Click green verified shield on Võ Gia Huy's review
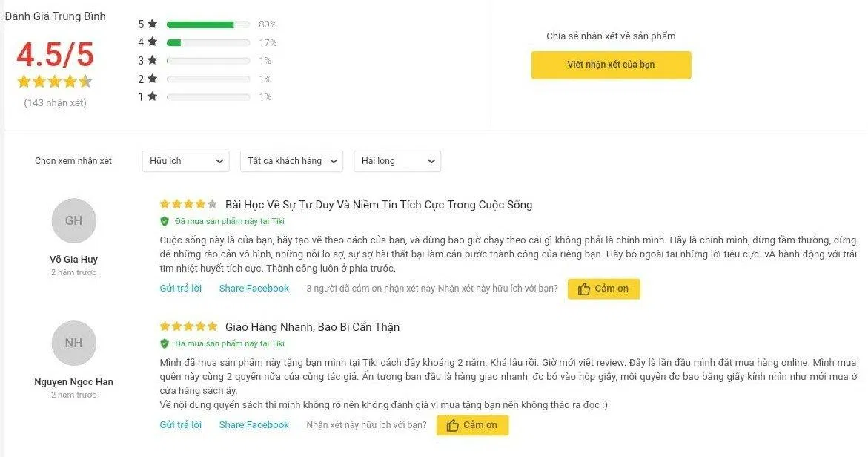 click(165, 221)
